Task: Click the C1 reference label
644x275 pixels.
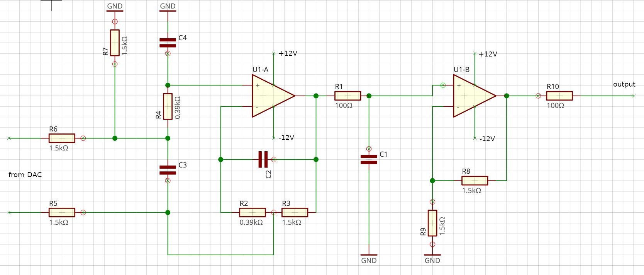Action: coord(383,154)
